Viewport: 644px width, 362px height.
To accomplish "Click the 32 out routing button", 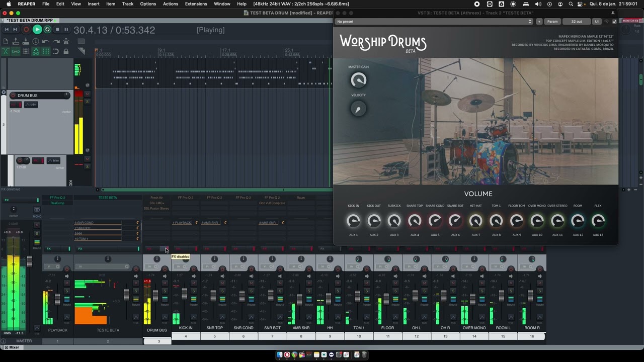I will 577,22.
